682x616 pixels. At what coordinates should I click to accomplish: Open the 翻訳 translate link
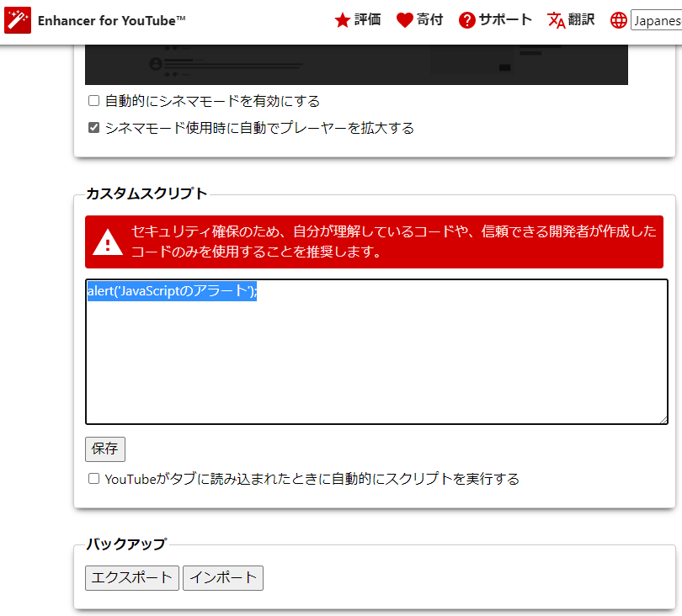[x=581, y=19]
